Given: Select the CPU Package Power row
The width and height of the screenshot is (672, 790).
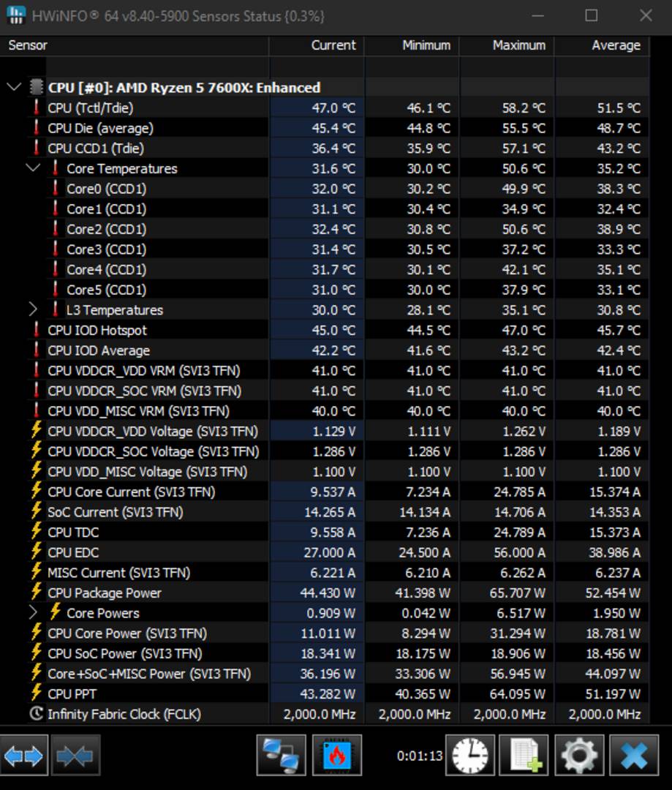Looking at the screenshot, I should [x=105, y=592].
